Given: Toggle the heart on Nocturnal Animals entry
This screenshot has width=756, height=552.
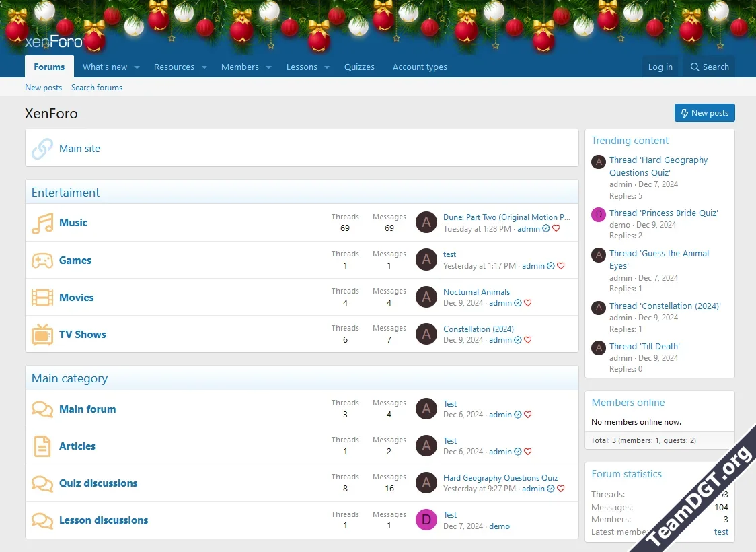Looking at the screenshot, I should 527,303.
